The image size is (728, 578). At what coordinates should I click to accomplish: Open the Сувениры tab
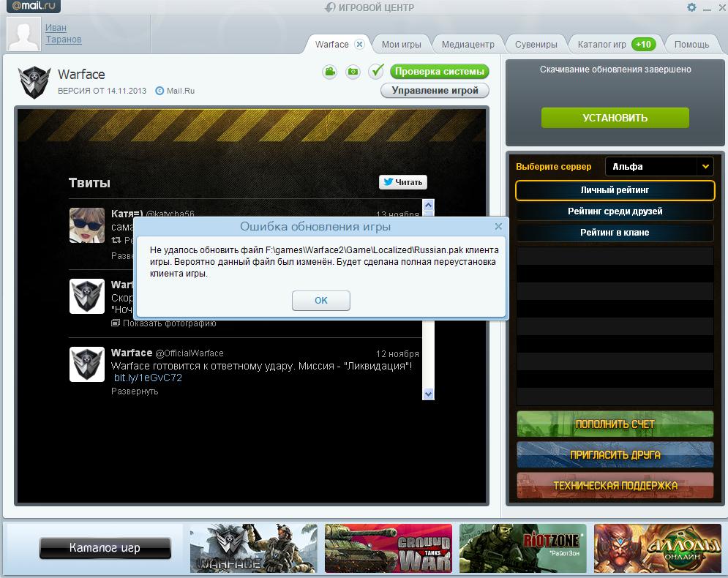click(x=536, y=44)
